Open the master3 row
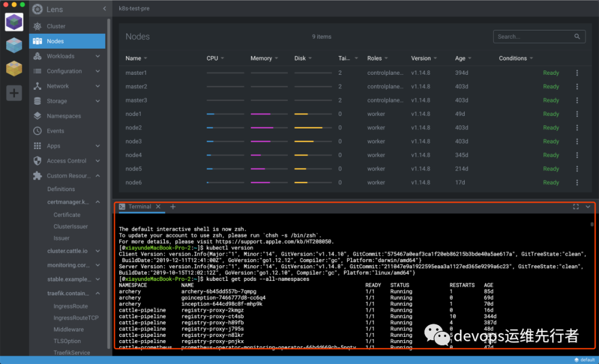This screenshot has height=364, width=599. pos(356,100)
